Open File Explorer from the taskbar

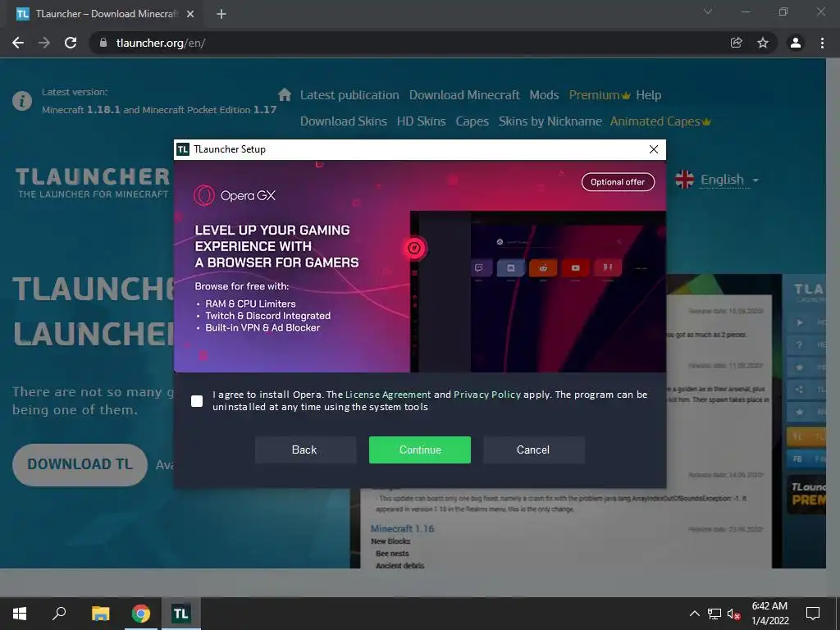click(x=100, y=614)
